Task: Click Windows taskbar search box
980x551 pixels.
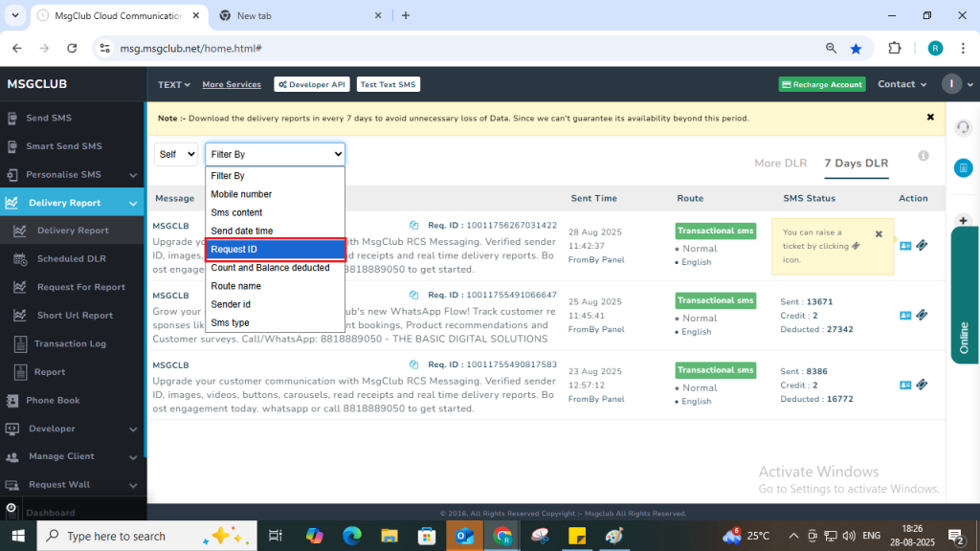Action: coord(146,536)
